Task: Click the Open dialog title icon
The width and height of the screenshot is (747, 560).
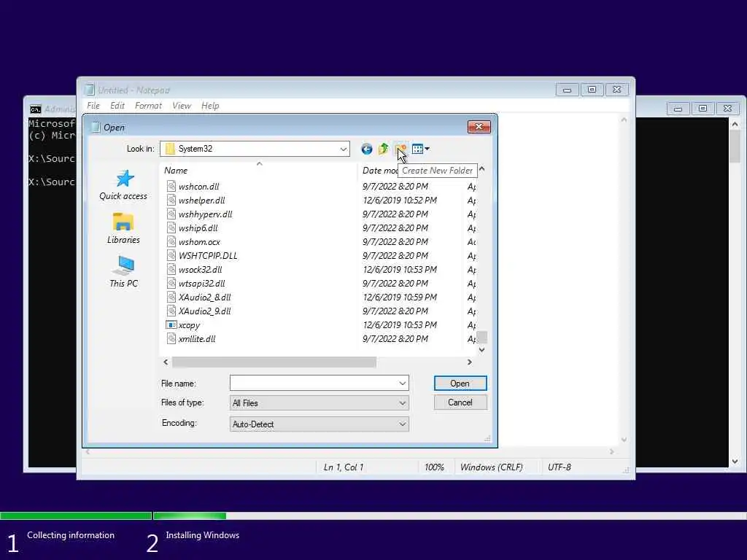Action: click(96, 127)
